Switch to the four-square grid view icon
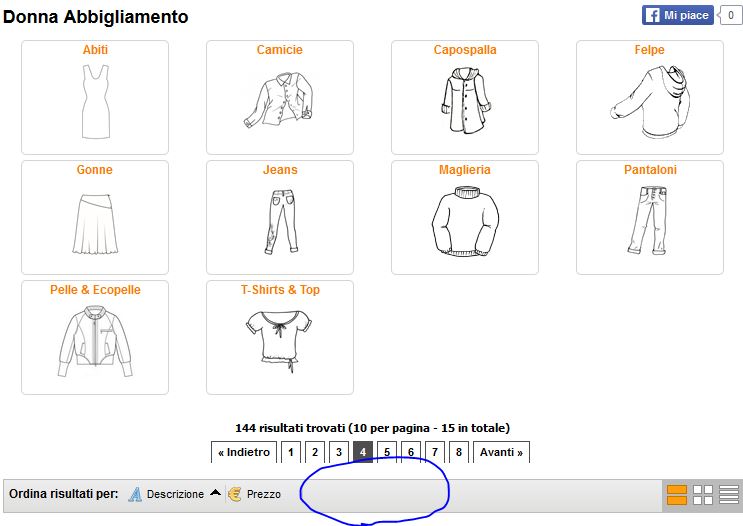The image size is (743, 526). click(703, 495)
